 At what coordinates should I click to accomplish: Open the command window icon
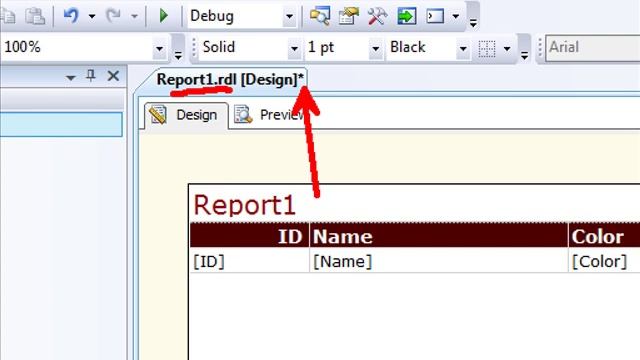435,16
